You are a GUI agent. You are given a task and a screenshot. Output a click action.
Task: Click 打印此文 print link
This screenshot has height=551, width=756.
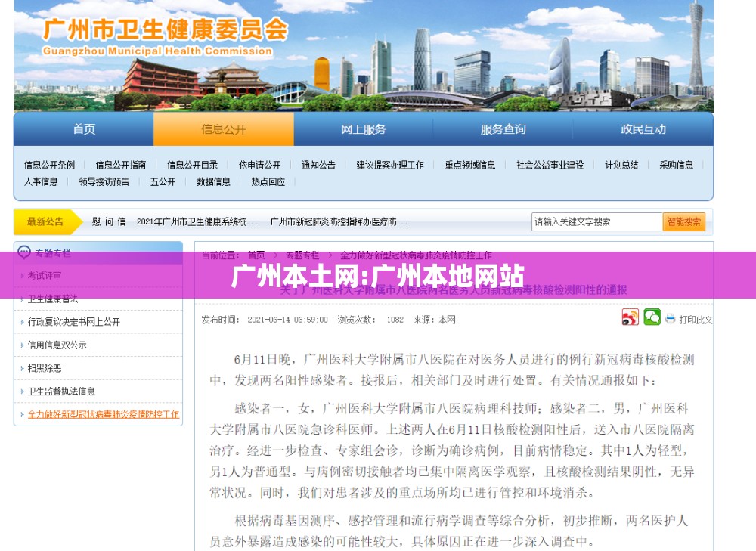[696, 320]
